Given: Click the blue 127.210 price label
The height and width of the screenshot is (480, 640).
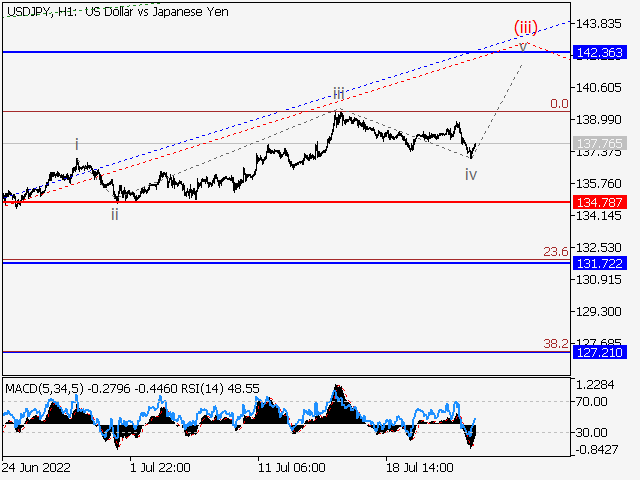Looking at the screenshot, I should [599, 352].
